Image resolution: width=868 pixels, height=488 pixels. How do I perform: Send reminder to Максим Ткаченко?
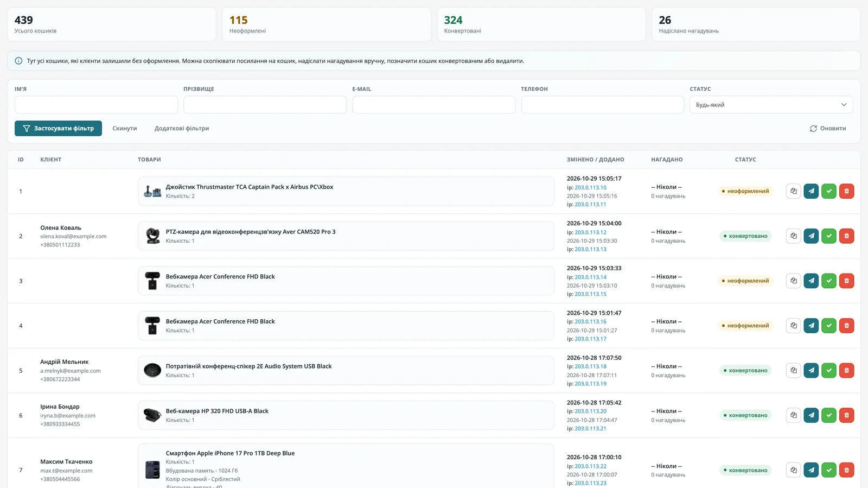(x=811, y=470)
